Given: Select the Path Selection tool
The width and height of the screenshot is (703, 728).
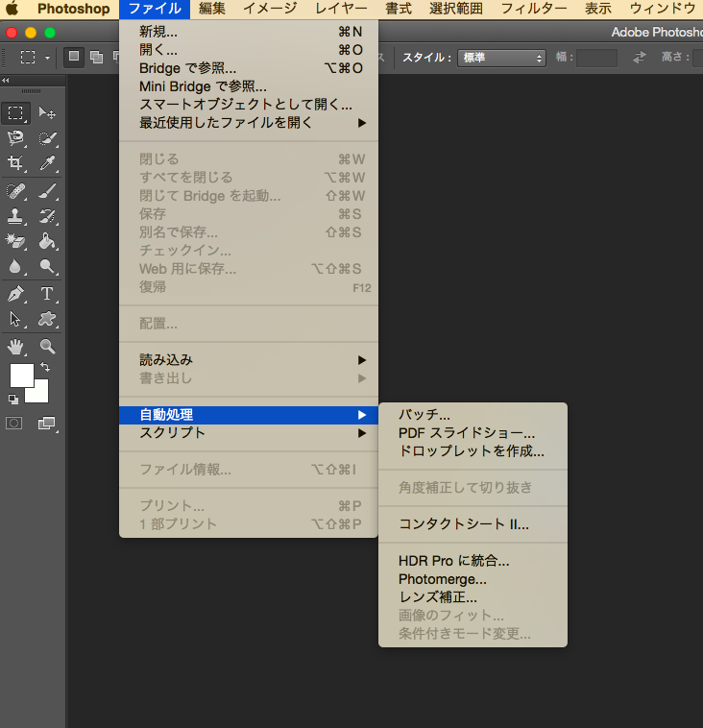Looking at the screenshot, I should [x=15, y=319].
